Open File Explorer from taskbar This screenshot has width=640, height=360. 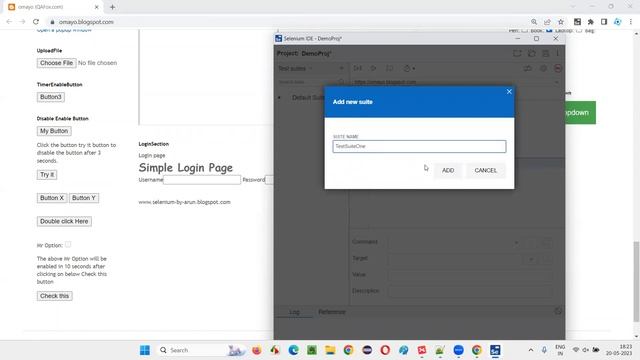coord(330,350)
